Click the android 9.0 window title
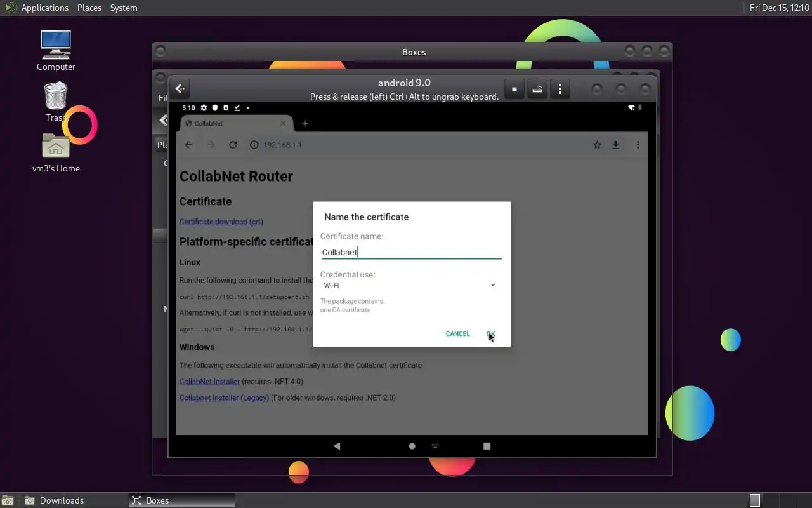This screenshot has height=508, width=812. [x=404, y=83]
